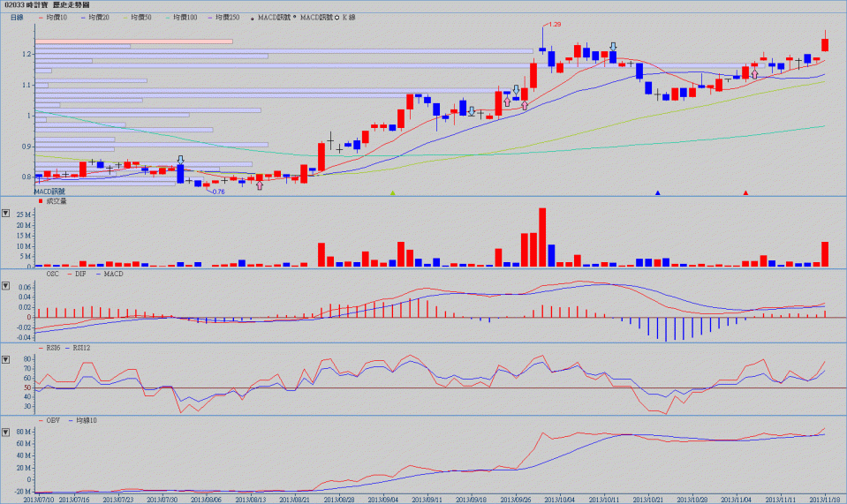
Task: Toggle the 均價50 moving average legend
Action: 140,17
